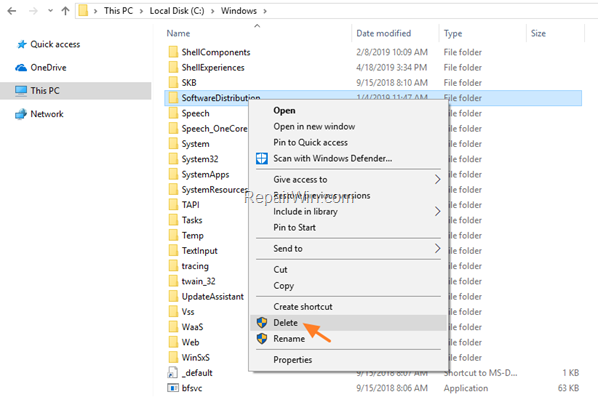Viewport: 598px width, 397px height.
Task: Click the Forward navigation arrow
Action: pos(33,11)
